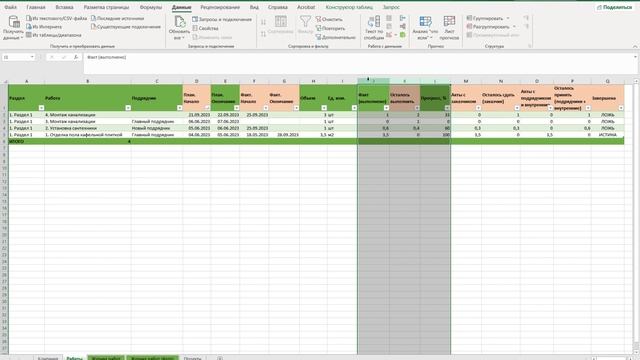Viewport: 640px width, 360px height.
Task: Open the Рецензирование ribbon tab
Action: pyautogui.click(x=220, y=7)
